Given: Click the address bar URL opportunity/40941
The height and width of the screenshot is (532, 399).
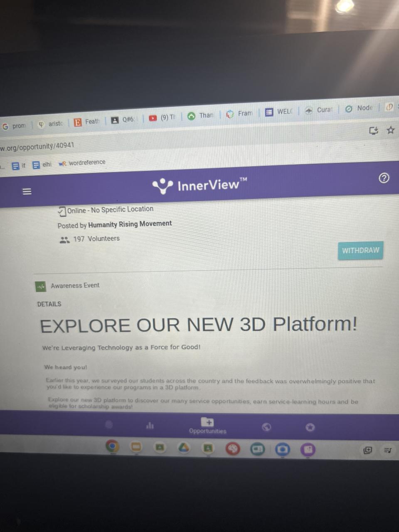Looking at the screenshot, I should tap(37, 146).
